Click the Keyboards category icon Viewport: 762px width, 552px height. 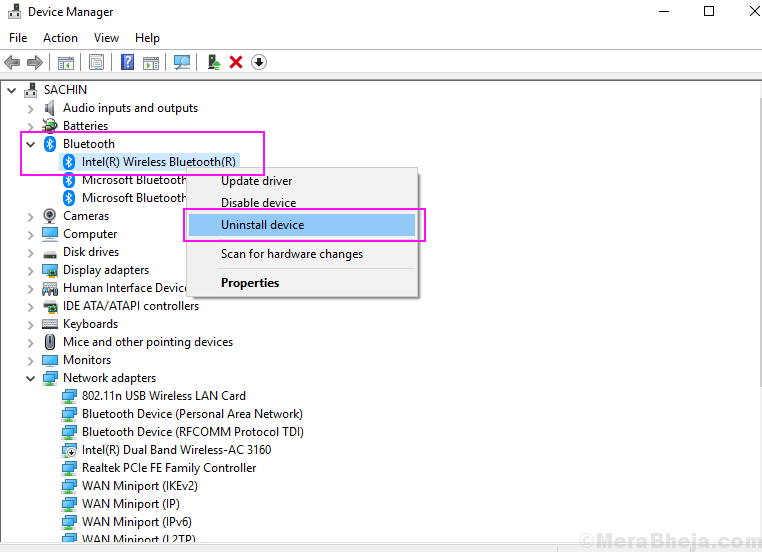click(x=50, y=324)
